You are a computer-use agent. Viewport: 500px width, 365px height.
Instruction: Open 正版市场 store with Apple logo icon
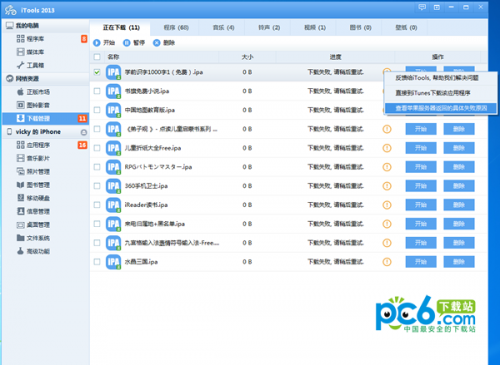[33, 92]
